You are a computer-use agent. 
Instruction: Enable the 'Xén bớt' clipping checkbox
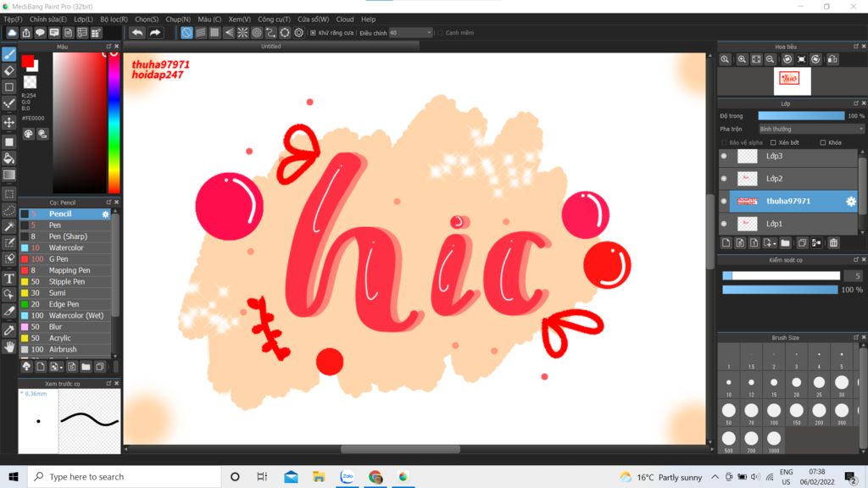pos(773,142)
